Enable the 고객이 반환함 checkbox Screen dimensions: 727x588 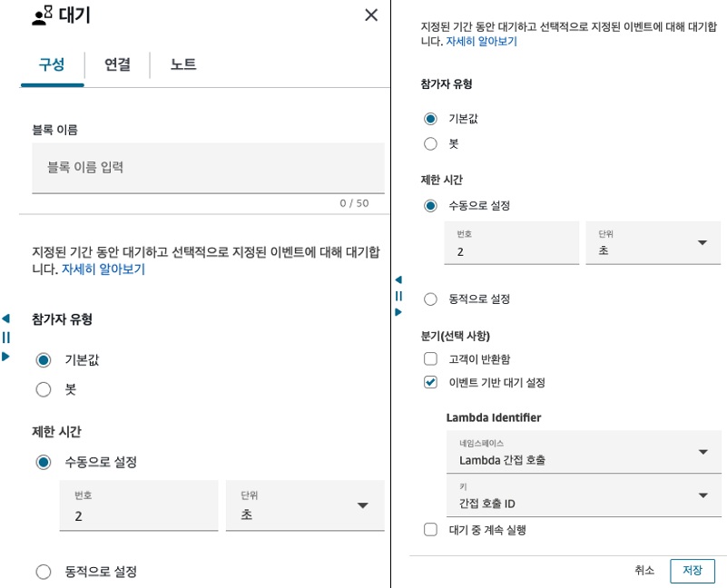(430, 358)
